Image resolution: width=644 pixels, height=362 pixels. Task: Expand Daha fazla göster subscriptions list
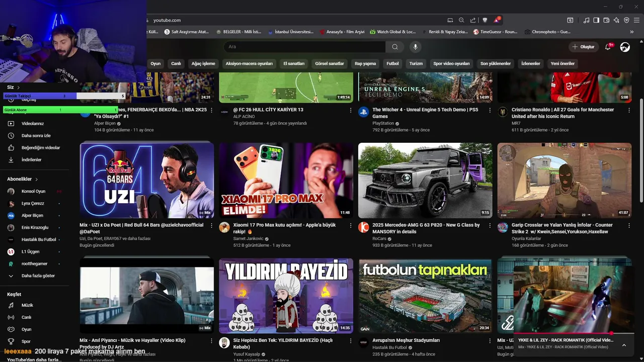pos(38,276)
